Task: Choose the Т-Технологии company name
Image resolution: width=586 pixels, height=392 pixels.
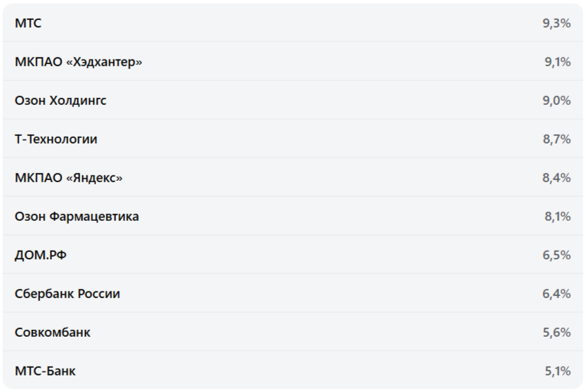Action: click(x=56, y=139)
